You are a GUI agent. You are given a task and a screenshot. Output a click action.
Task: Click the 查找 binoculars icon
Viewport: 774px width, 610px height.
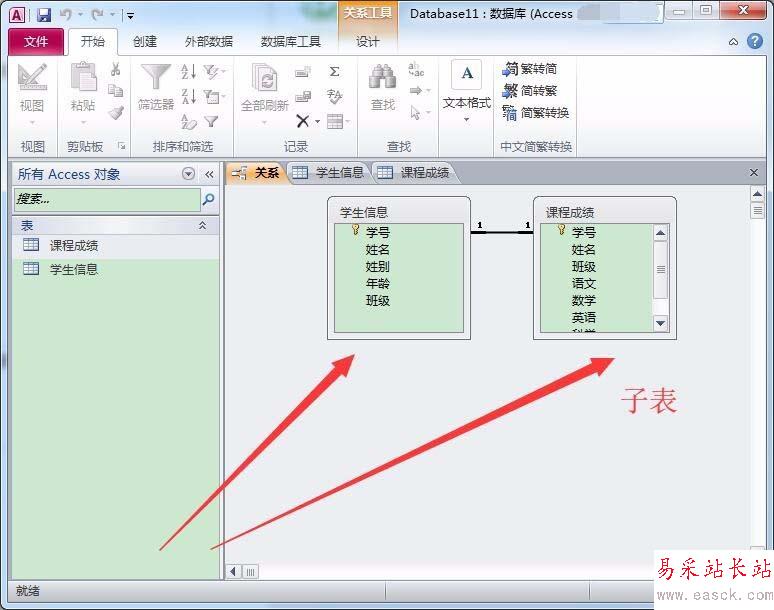click(x=383, y=77)
